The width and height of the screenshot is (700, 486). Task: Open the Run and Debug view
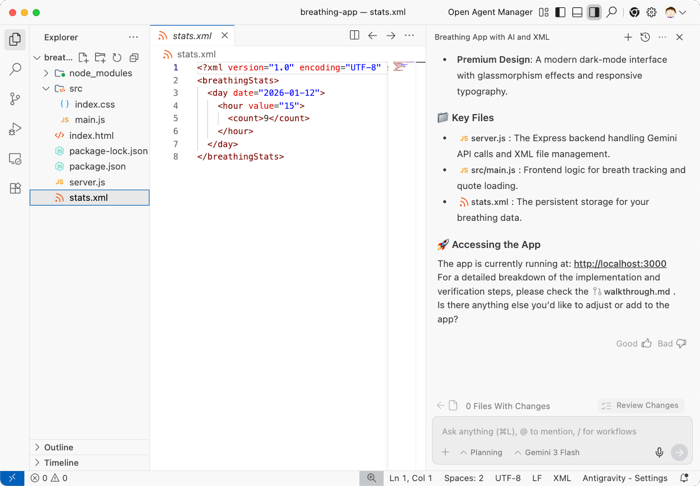click(15, 129)
